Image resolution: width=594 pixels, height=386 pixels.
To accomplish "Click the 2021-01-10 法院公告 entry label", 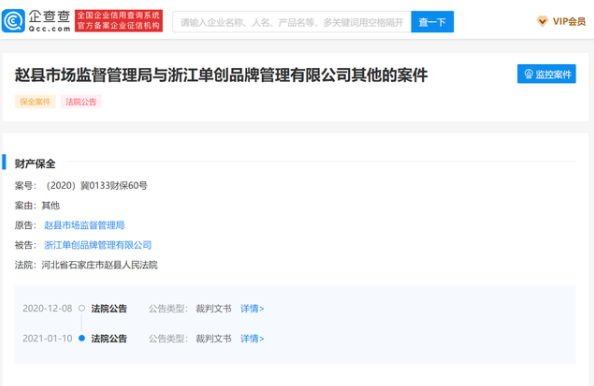I will [x=109, y=338].
